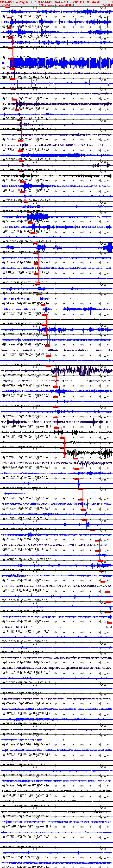Select the PB B941 EHZ trace label
Screen dimensions: 113x868
pyautogui.click(x=26, y=652)
